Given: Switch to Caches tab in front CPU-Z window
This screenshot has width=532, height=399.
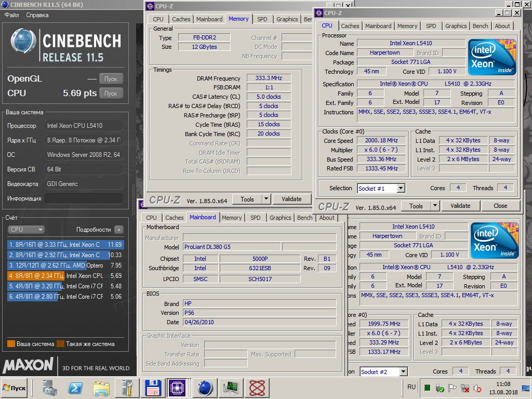Looking at the screenshot, I should [x=350, y=26].
